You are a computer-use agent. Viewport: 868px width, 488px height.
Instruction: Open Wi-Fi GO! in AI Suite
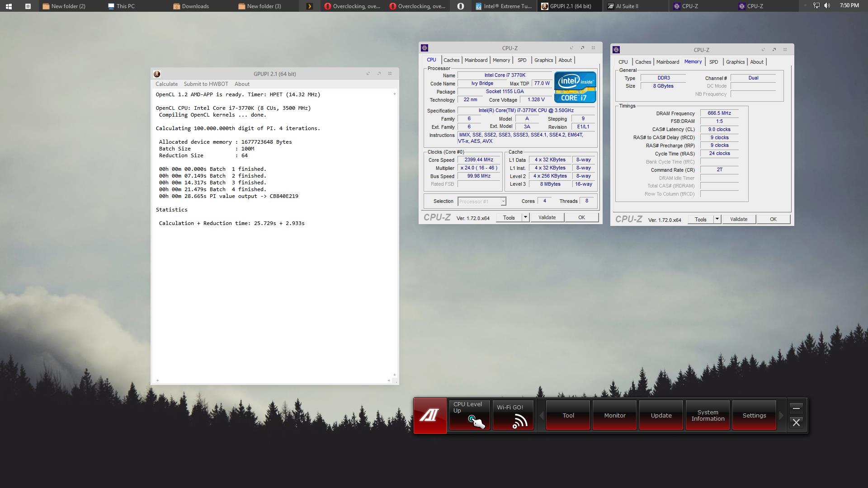[x=513, y=415]
